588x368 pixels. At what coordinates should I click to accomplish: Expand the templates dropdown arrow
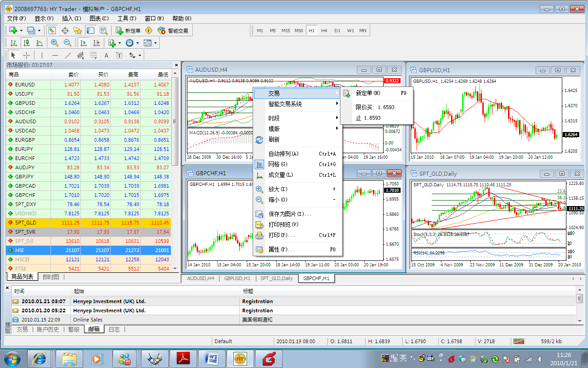click(155, 43)
